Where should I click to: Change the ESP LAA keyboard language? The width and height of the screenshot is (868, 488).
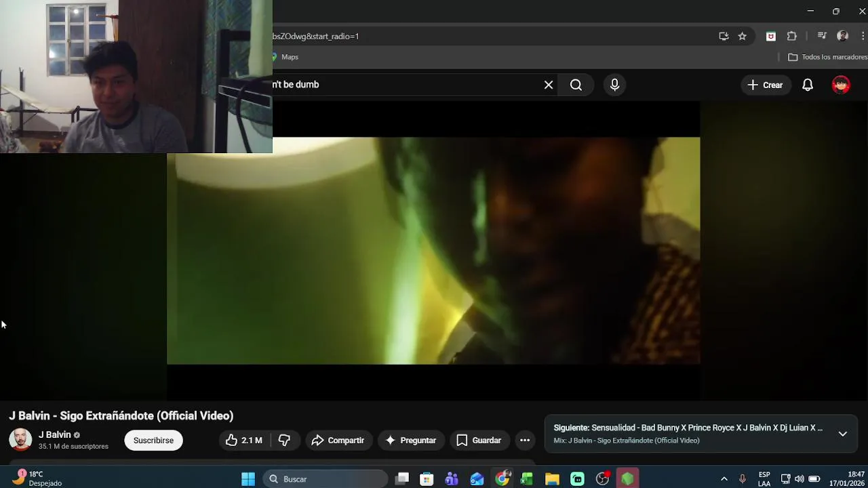coord(764,479)
